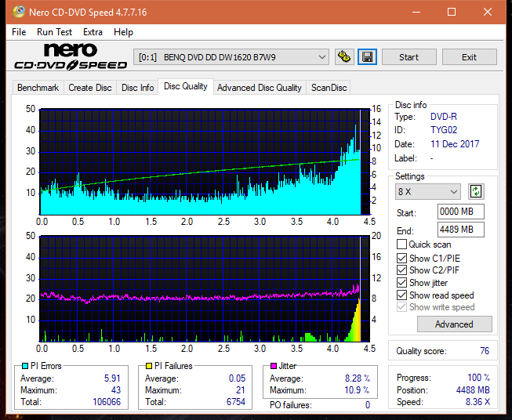The height and width of the screenshot is (420, 512).
Task: Click the magenta Jitter legend swatch
Action: (274, 366)
